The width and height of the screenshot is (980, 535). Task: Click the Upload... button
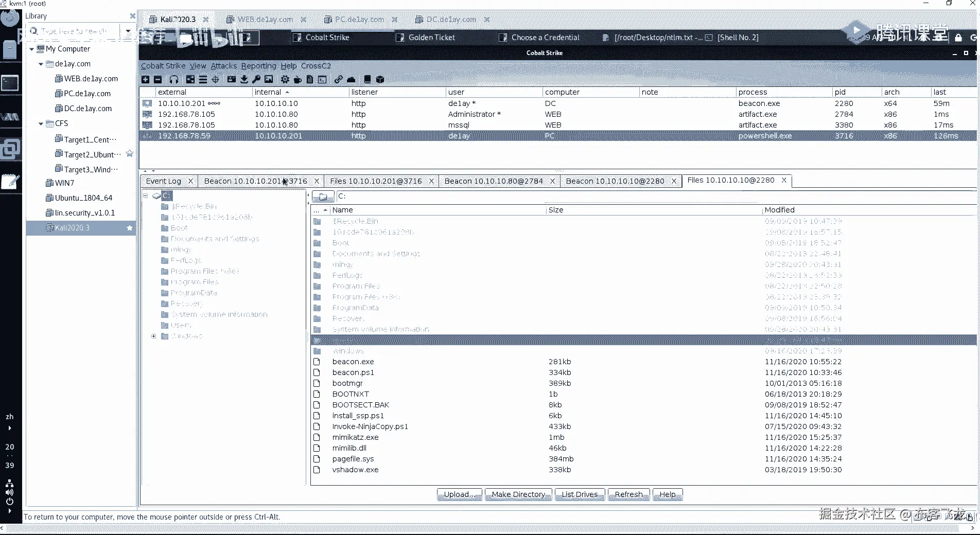pos(459,494)
